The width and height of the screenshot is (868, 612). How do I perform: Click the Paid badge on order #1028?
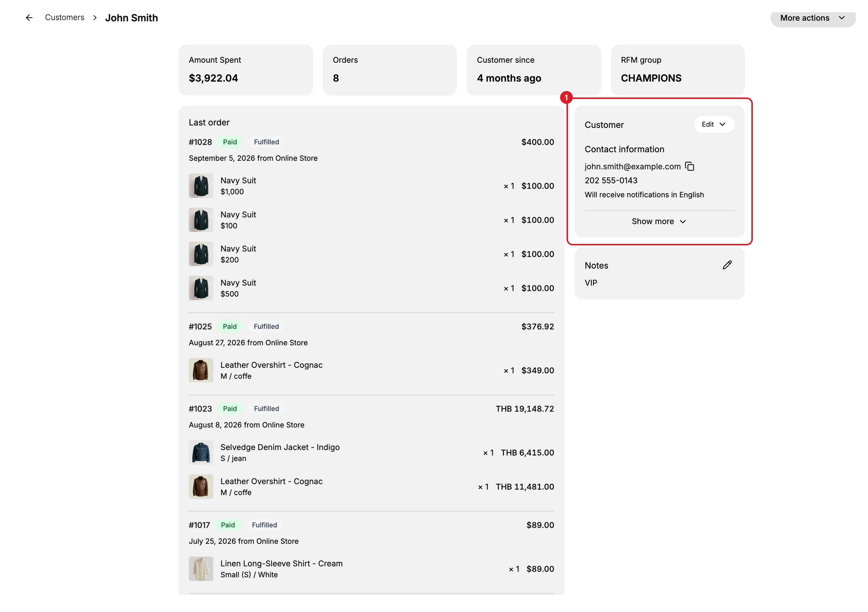tap(230, 142)
